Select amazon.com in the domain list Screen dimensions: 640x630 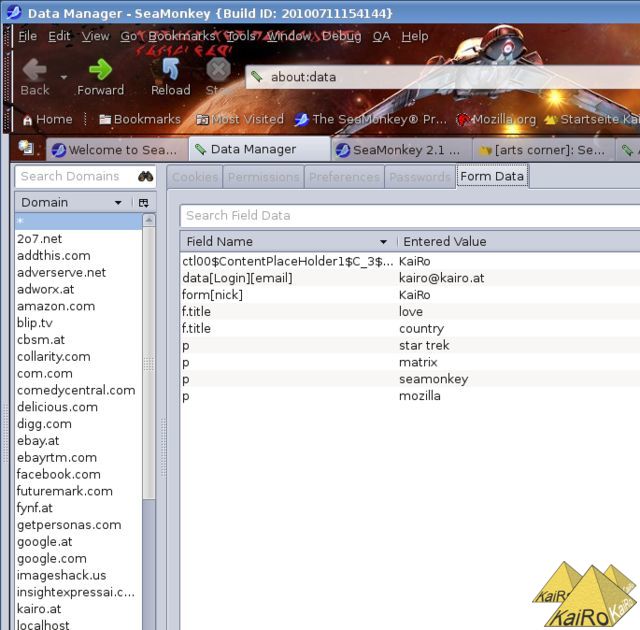tap(78, 306)
